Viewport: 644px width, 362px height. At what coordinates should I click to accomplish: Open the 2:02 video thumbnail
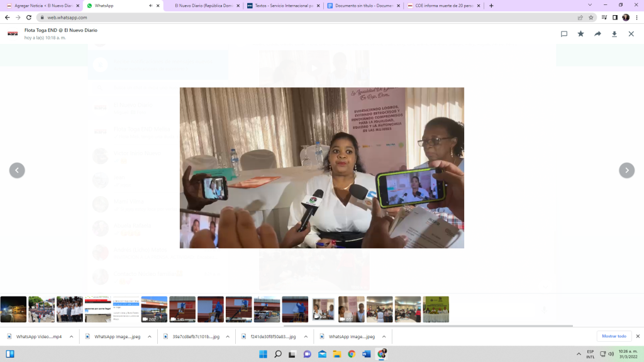pyautogui.click(x=154, y=309)
